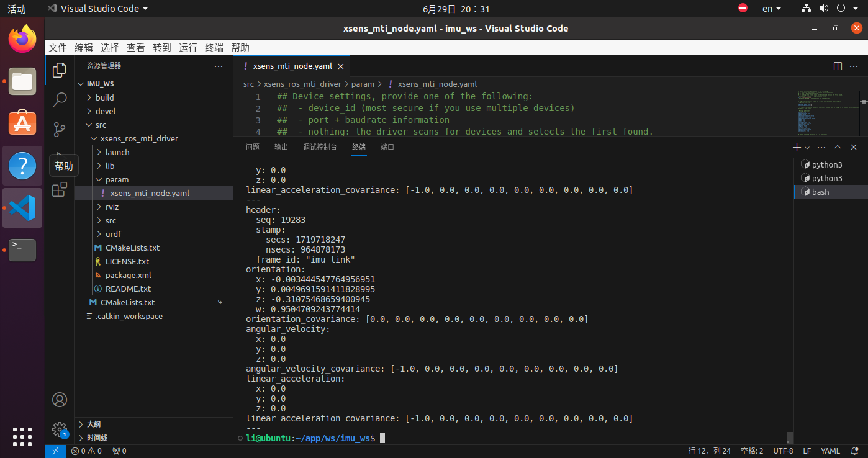
Task: Click the LF end-of-line selector
Action: pos(807,451)
